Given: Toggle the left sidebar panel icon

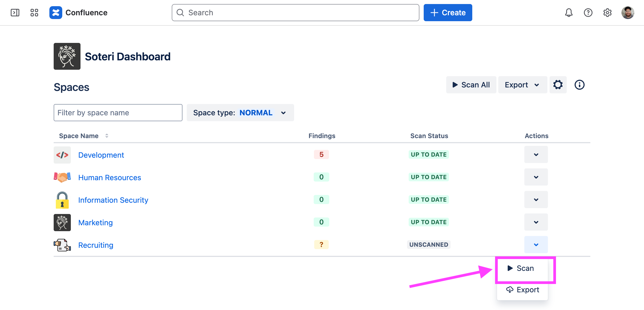Looking at the screenshot, I should coord(15,13).
